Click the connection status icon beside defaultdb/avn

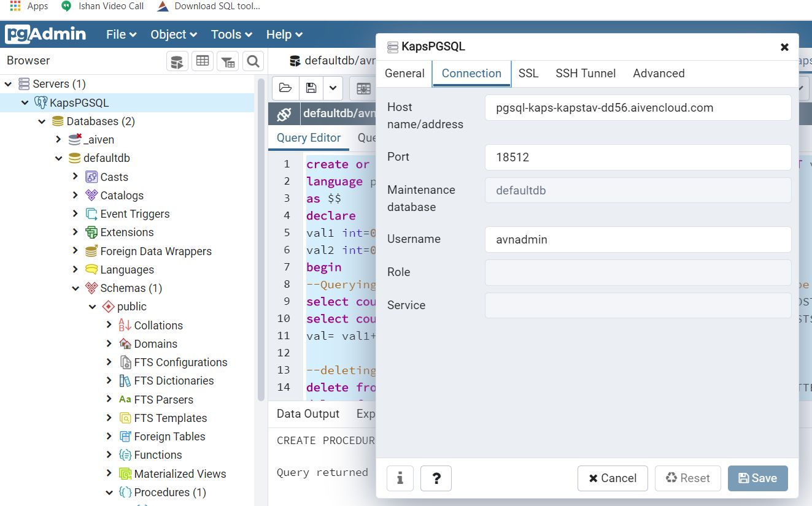[x=284, y=113]
